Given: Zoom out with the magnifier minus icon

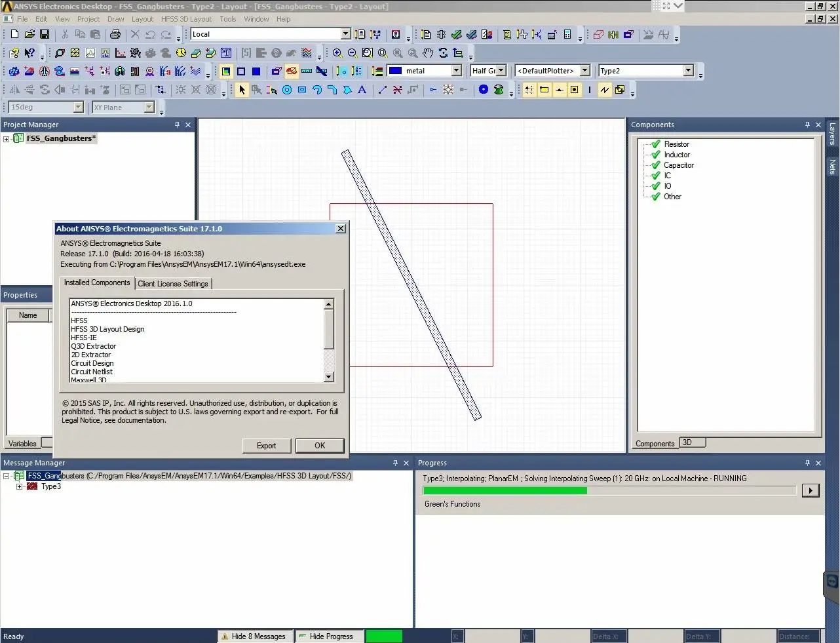Looking at the screenshot, I should tap(353, 52).
